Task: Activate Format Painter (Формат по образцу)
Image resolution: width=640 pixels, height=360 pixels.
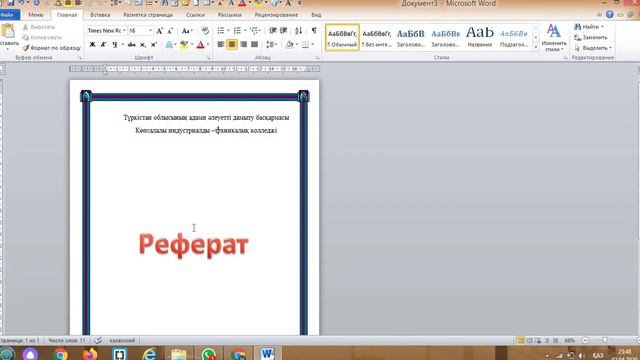Action: (x=51, y=48)
